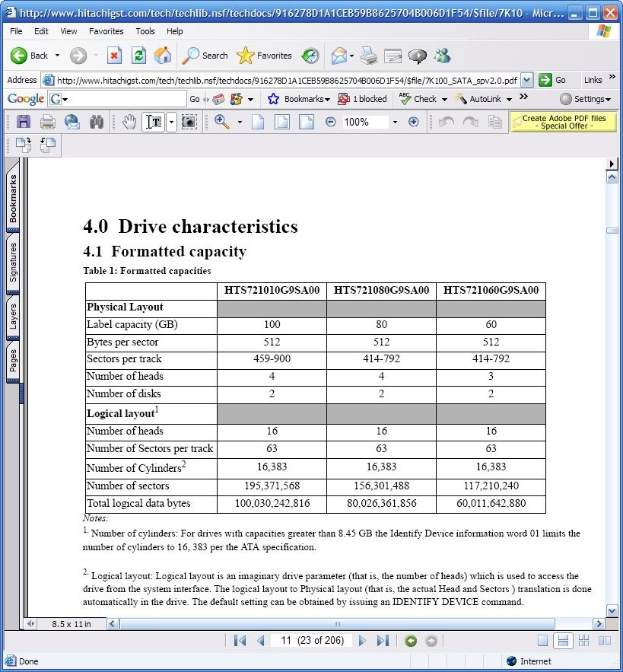This screenshot has width=623, height=672.
Task: Save a copy with the floppy disk icon
Action: click(x=24, y=122)
